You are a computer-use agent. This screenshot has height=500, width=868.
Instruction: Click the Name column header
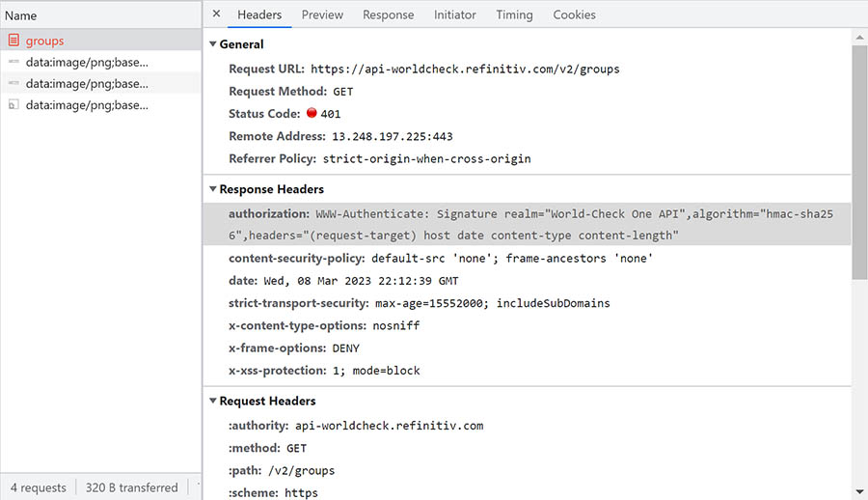(21, 15)
